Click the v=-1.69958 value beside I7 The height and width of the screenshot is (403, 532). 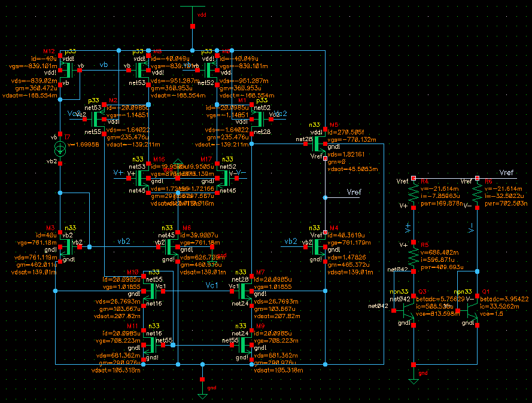(83, 144)
